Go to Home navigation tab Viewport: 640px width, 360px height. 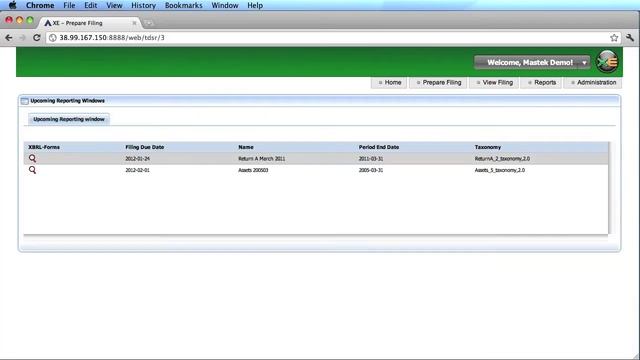click(389, 82)
